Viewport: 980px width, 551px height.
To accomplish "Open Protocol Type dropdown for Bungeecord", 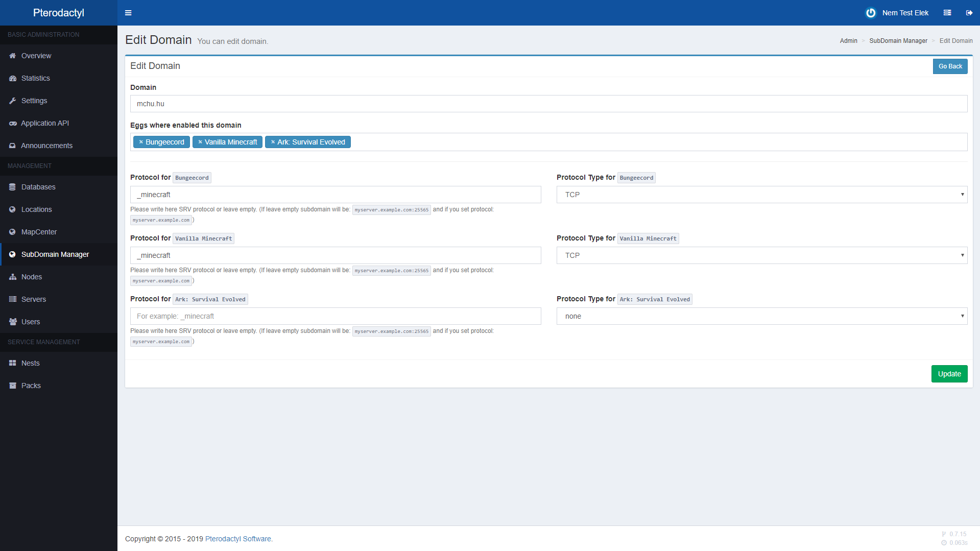I will (761, 195).
